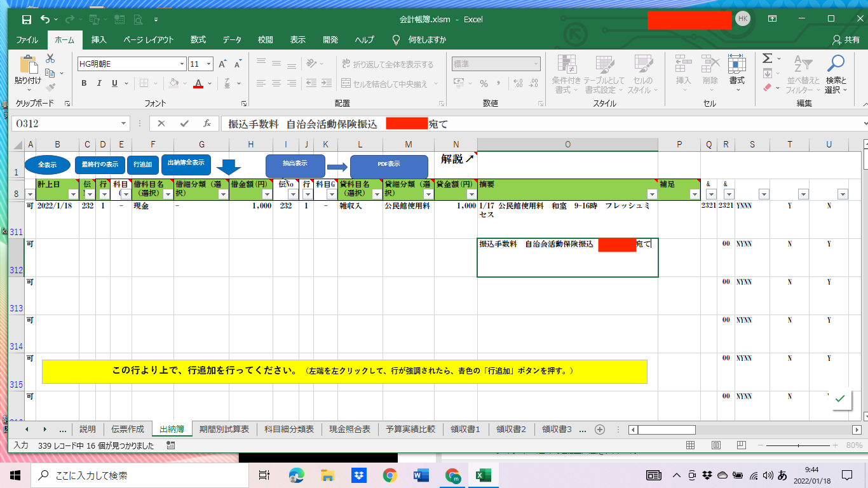868x488 pixels.
Task: Cancel the formula bar entry with X
Action: click(x=161, y=124)
